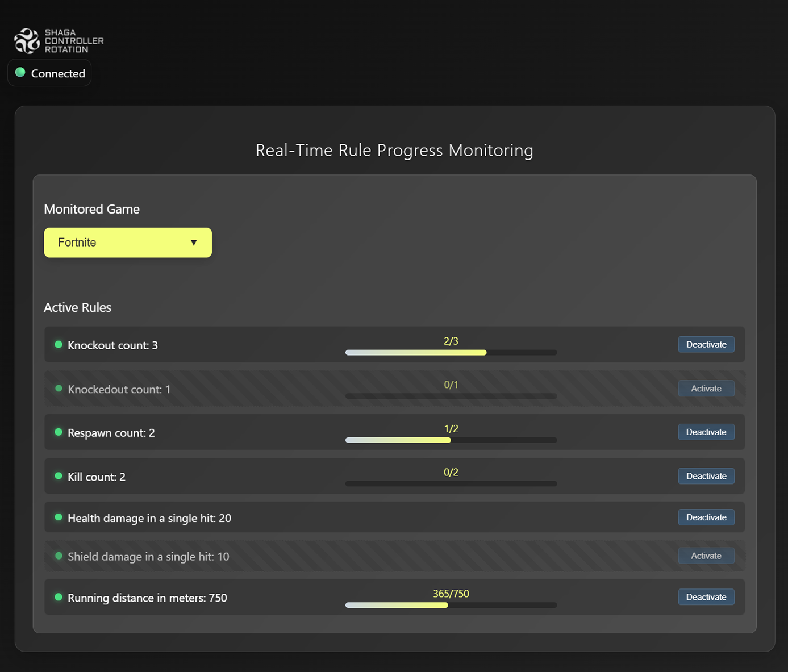Click the 0/1 progress value
This screenshot has width=788, height=672.
point(451,385)
